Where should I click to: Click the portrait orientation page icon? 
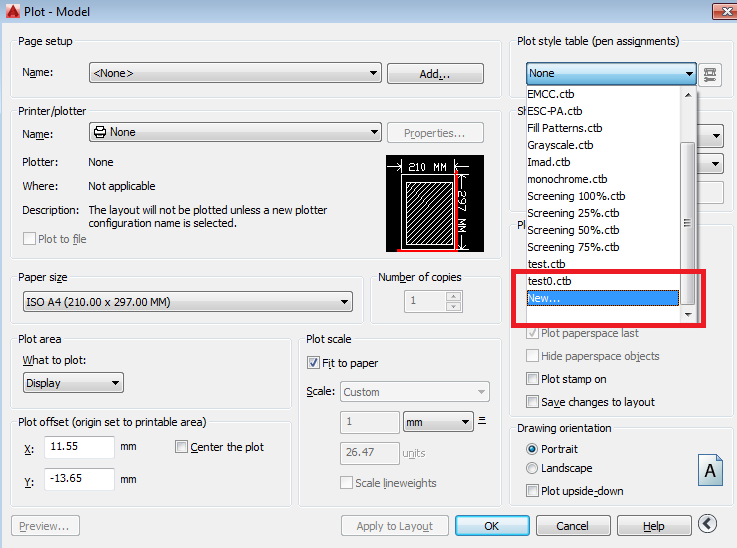click(710, 470)
